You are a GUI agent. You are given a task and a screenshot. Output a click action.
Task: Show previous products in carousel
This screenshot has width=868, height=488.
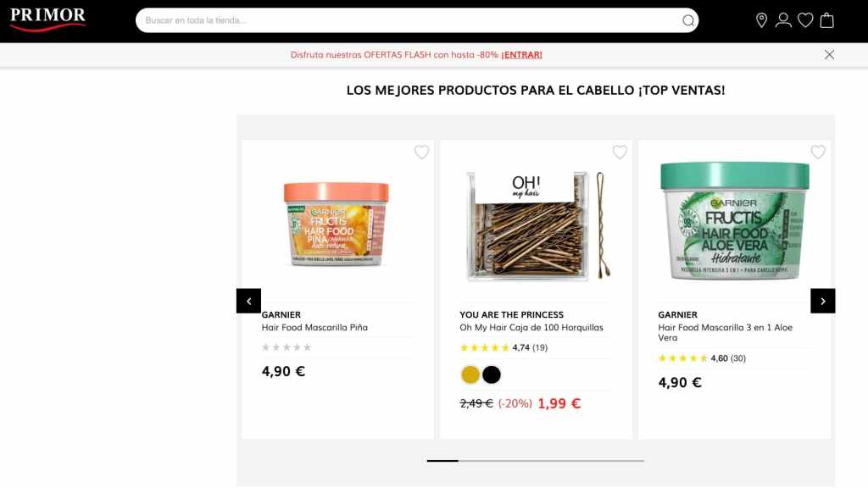(248, 301)
